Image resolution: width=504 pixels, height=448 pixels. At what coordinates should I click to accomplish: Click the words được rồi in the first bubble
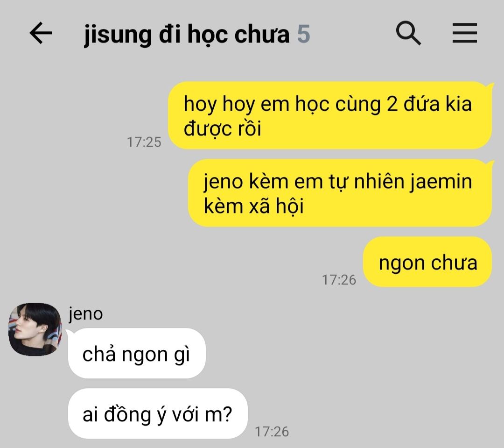click(223, 129)
